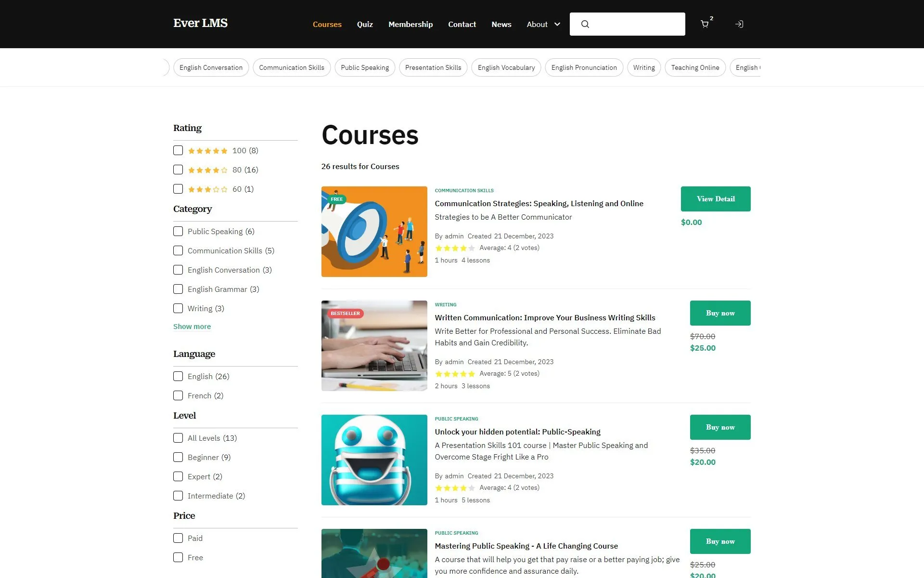Open the Courses menu item

327,24
